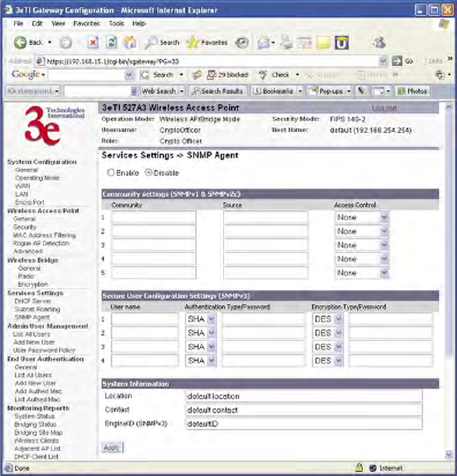Image resolution: width=457 pixels, height=476 pixels.
Task: Print the page using the printer icon
Action: [286, 43]
